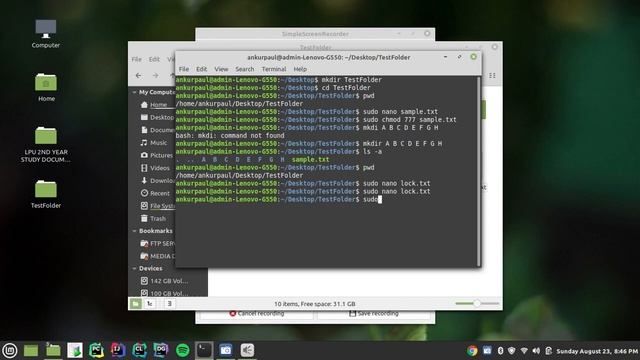The image size is (640, 360).
Task: Open the file manager from taskbar
Action: pyautogui.click(x=53, y=350)
